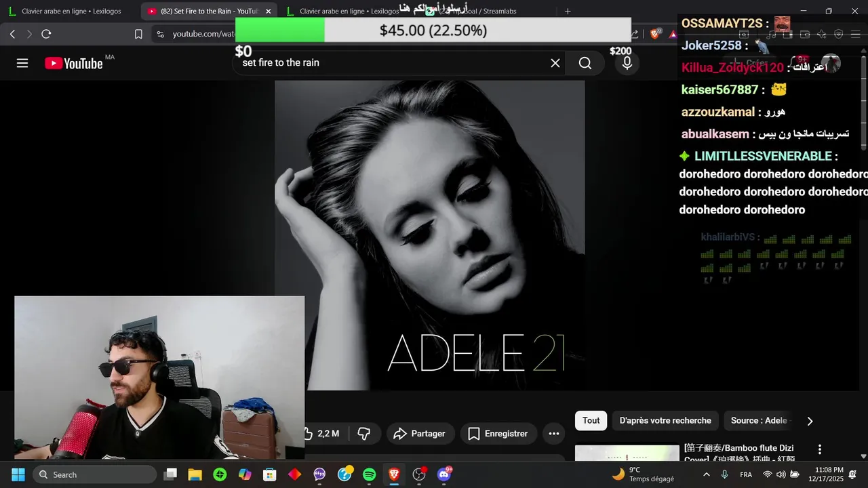The width and height of the screenshot is (868, 488).
Task: Open the volume control in the tray
Action: (781, 474)
